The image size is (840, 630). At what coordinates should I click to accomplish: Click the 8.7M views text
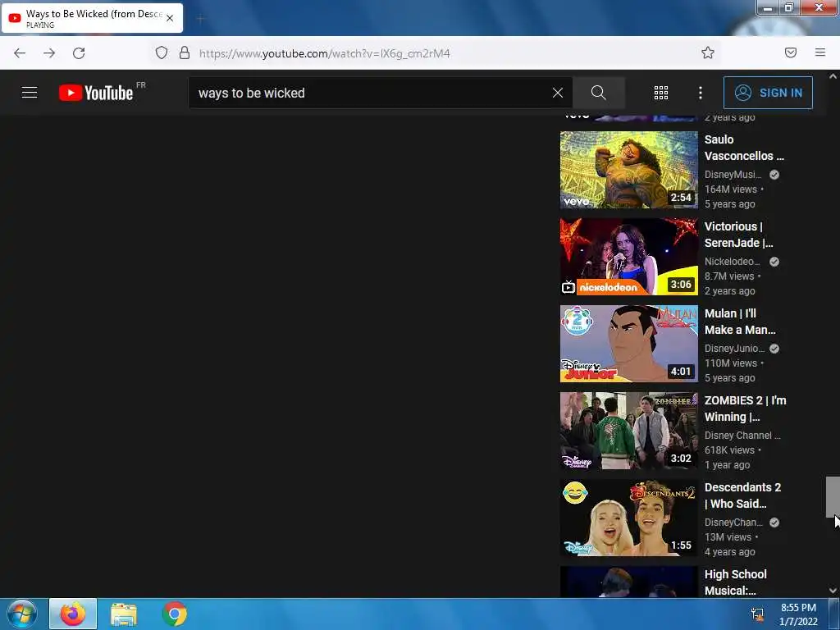[x=729, y=276]
